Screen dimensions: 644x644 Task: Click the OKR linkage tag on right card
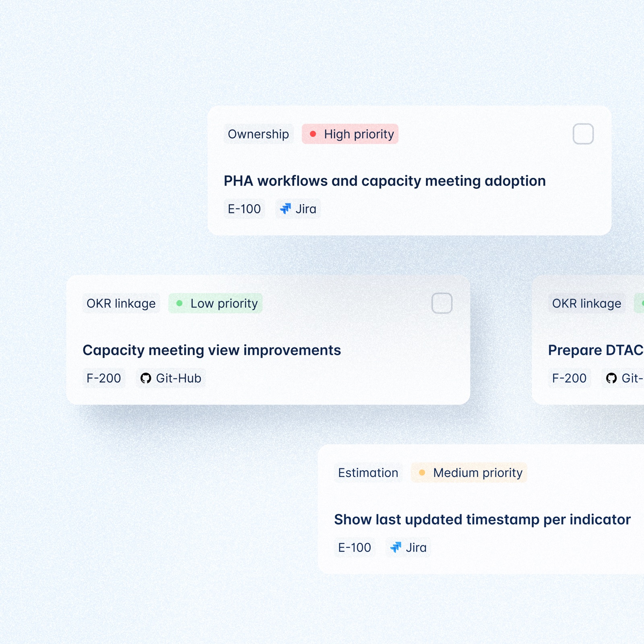[x=586, y=303]
